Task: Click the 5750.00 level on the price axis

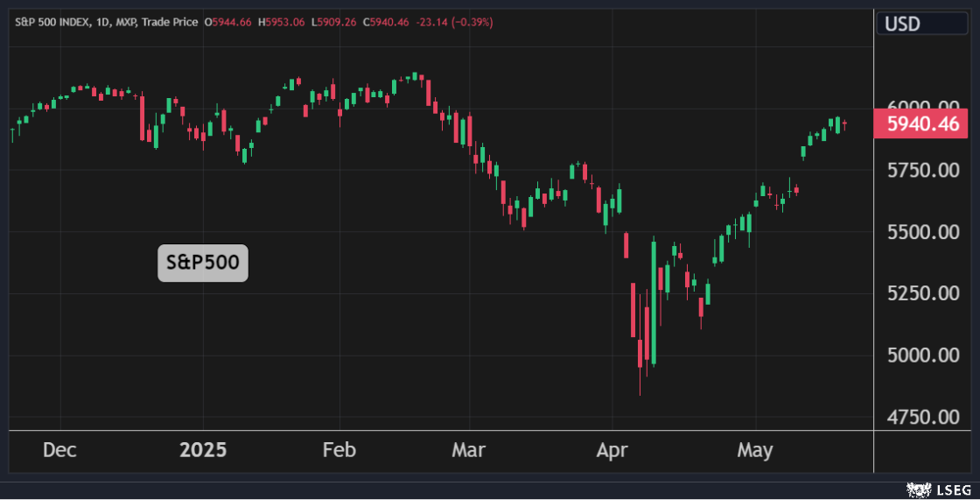Action: [x=923, y=170]
